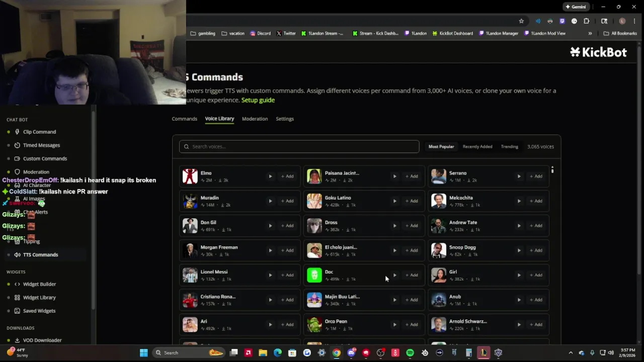The image size is (644, 362).
Task: Filter voices by Trending
Action: 509,146
